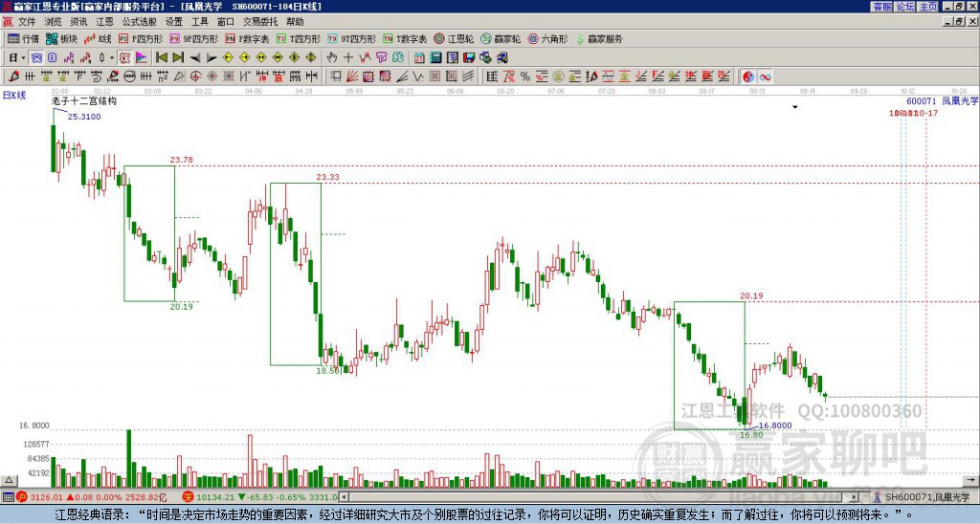Click the Shenzhen index 10134.21 status entry
The width and height of the screenshot is (980, 524).
pos(260,497)
